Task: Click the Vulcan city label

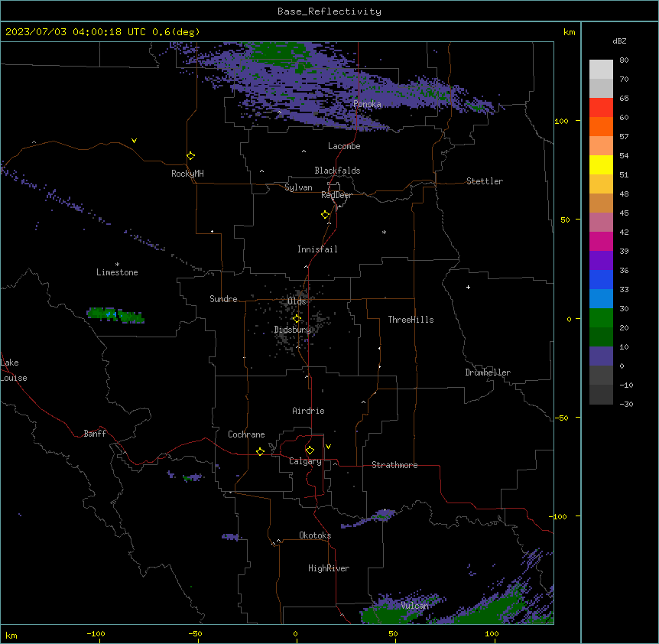Action: tap(414, 606)
